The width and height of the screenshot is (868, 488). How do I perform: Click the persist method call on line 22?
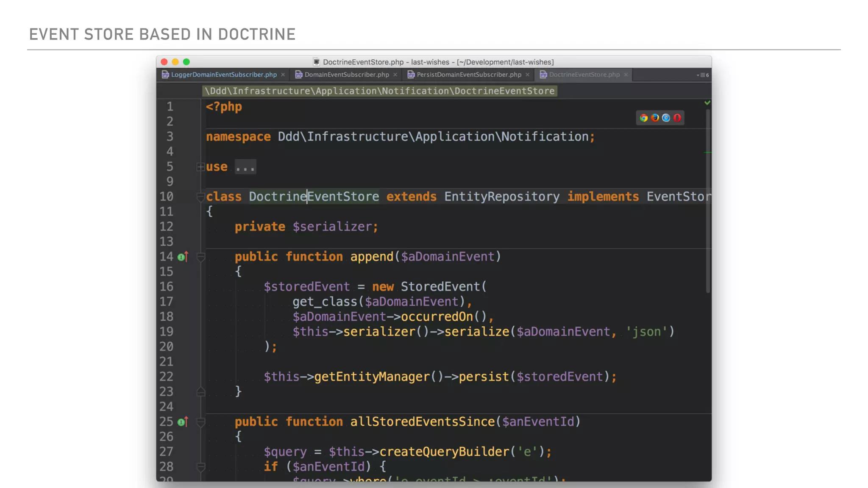(484, 377)
